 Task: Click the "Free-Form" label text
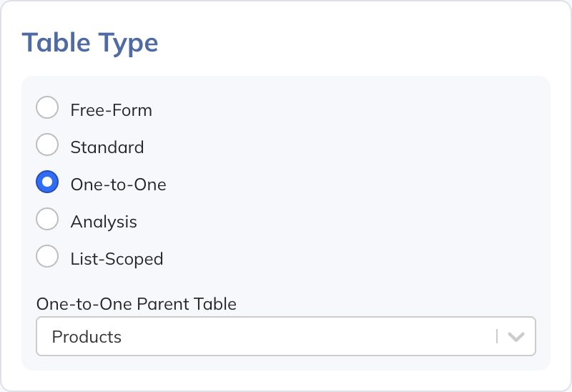coord(111,110)
